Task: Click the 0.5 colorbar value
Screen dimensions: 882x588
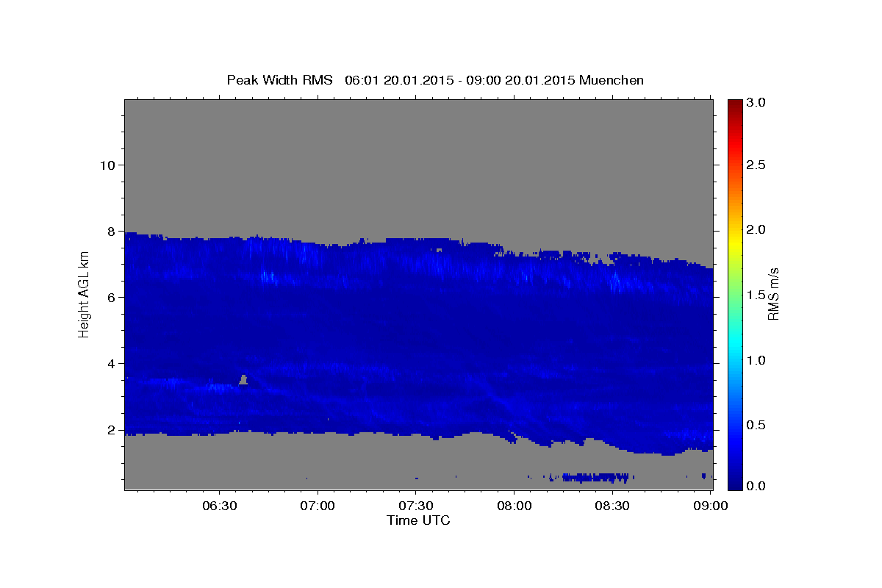Action: 756,425
